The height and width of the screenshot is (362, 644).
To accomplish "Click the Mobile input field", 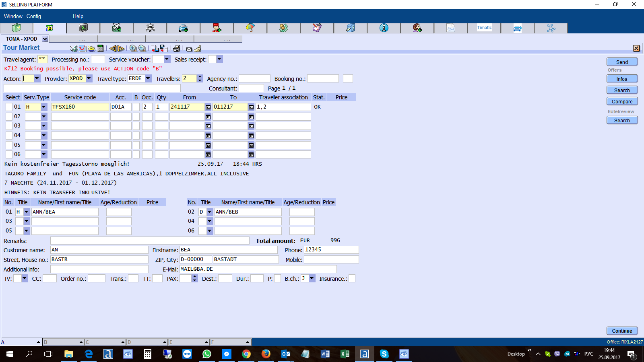I will point(331,259).
